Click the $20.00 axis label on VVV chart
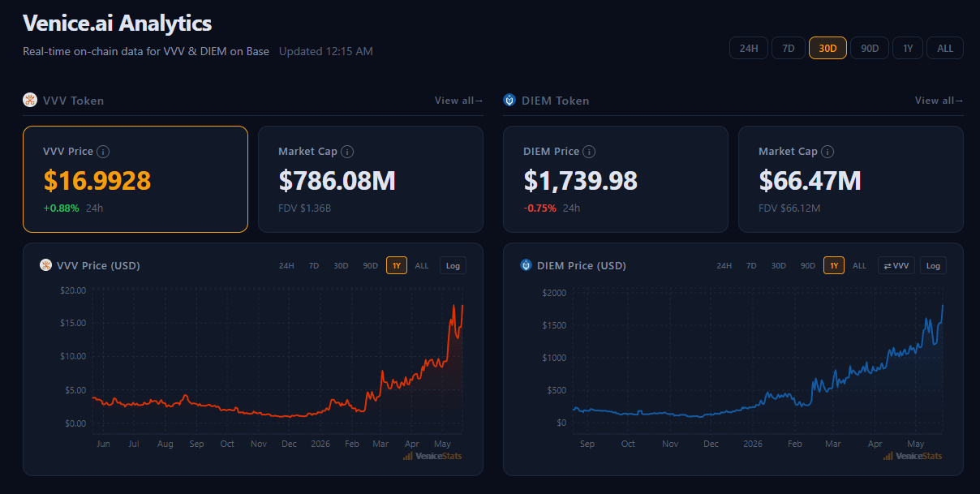980x494 pixels. [x=72, y=290]
